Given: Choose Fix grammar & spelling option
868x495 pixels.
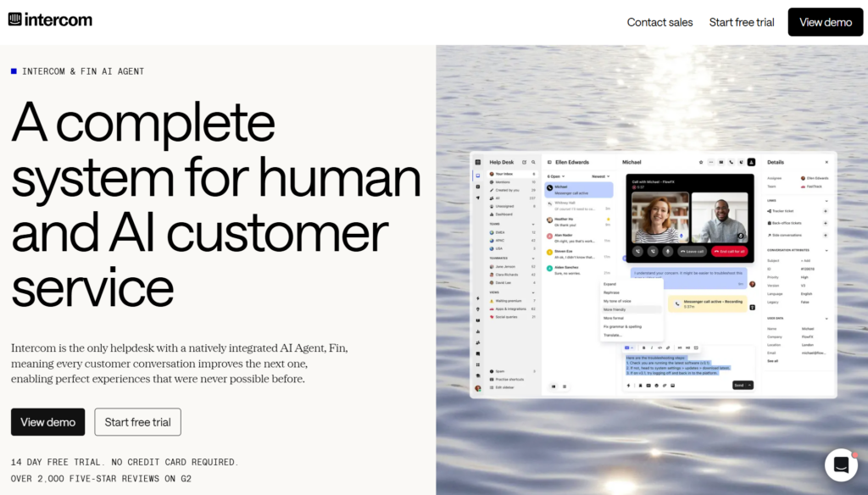Looking at the screenshot, I should pyautogui.click(x=632, y=326).
